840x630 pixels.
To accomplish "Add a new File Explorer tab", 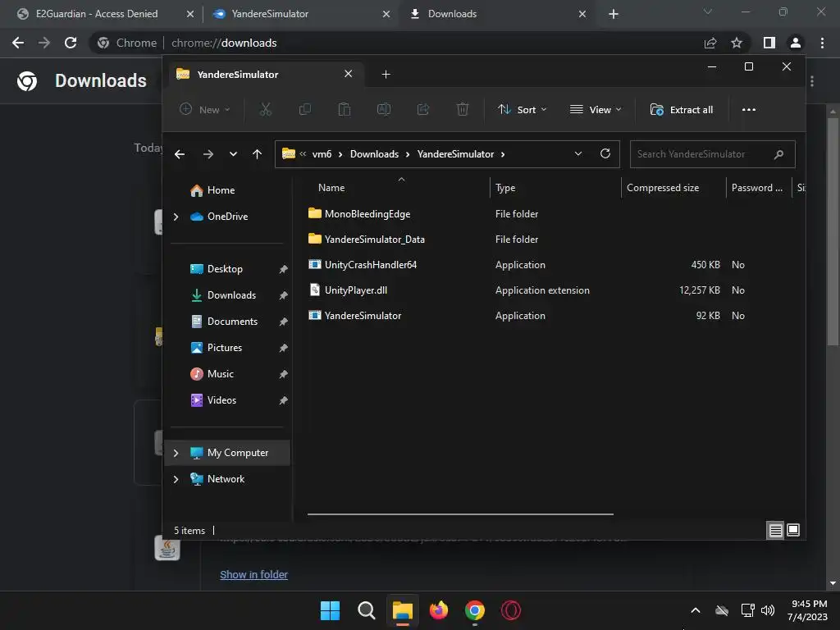I will tap(386, 75).
